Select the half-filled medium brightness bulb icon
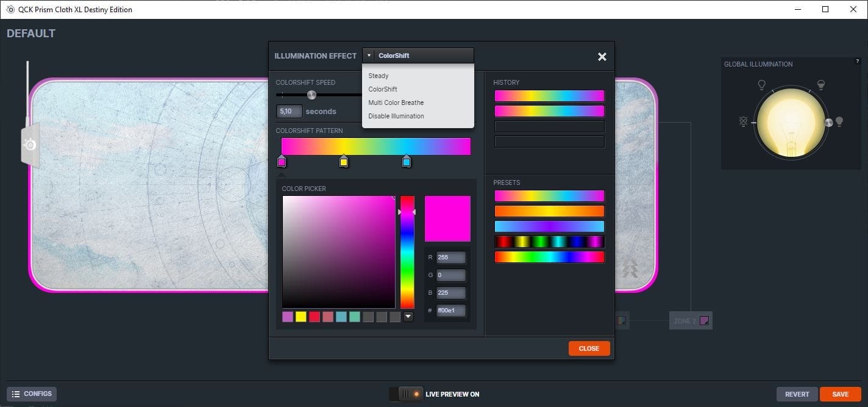This screenshot has height=407, width=868. [x=821, y=84]
